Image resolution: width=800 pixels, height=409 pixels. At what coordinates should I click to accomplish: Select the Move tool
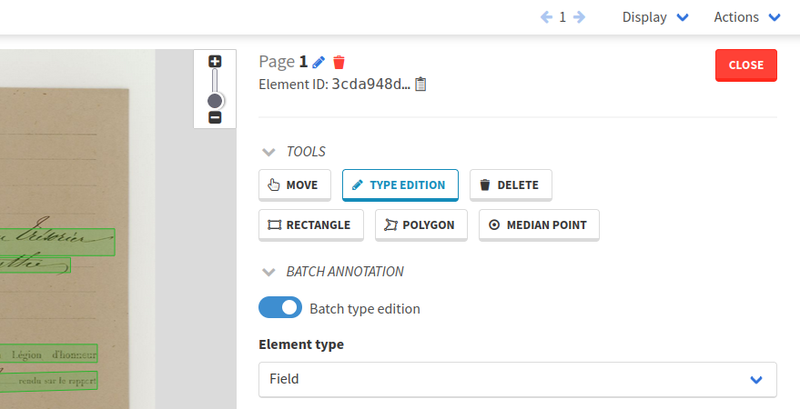pos(294,185)
